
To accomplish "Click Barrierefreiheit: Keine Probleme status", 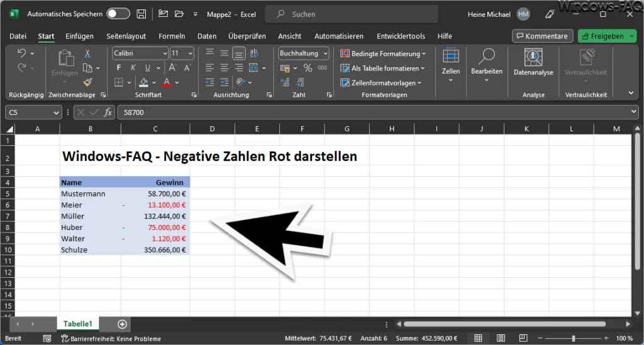I will [x=111, y=339].
